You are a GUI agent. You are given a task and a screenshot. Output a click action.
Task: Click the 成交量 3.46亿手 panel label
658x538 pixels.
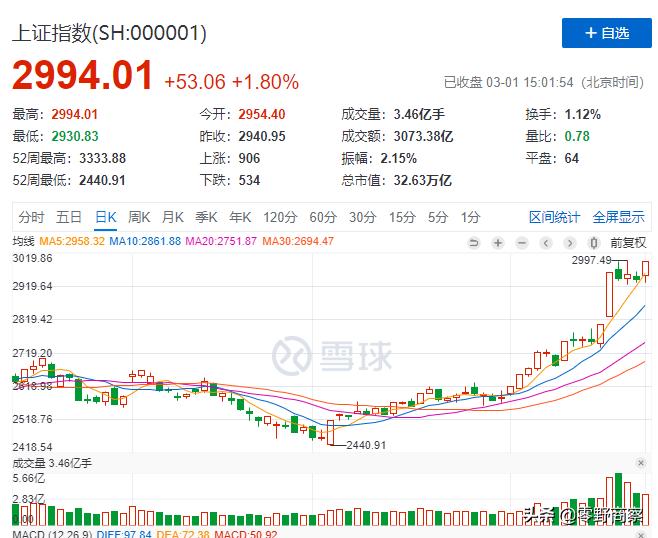point(52,463)
